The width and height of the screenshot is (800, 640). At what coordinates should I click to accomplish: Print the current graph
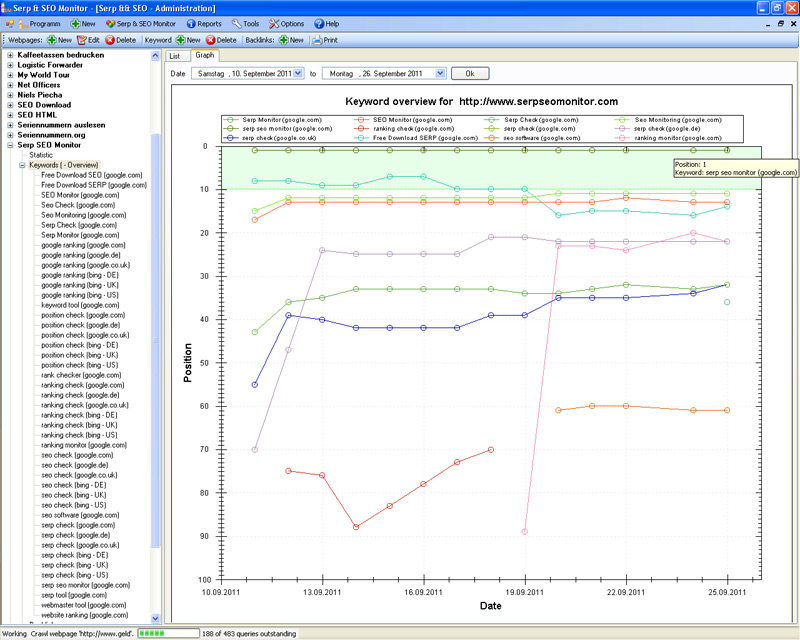325,40
